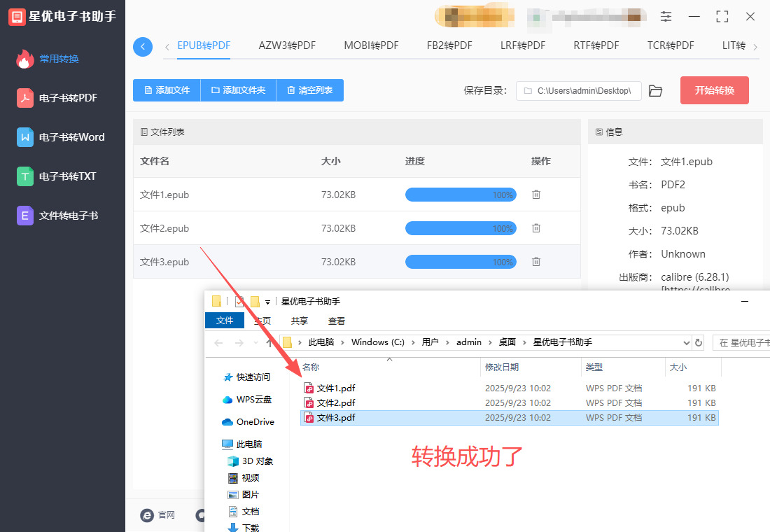Click the properties checkmark icon in Explorer title bar
Viewport: 770px width, 532px height.
(x=239, y=301)
